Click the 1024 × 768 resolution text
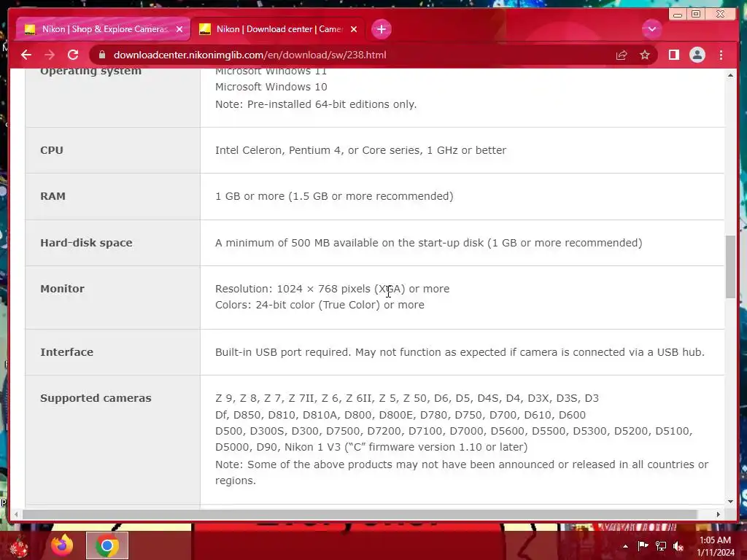This screenshot has width=747, height=560. coord(332,289)
